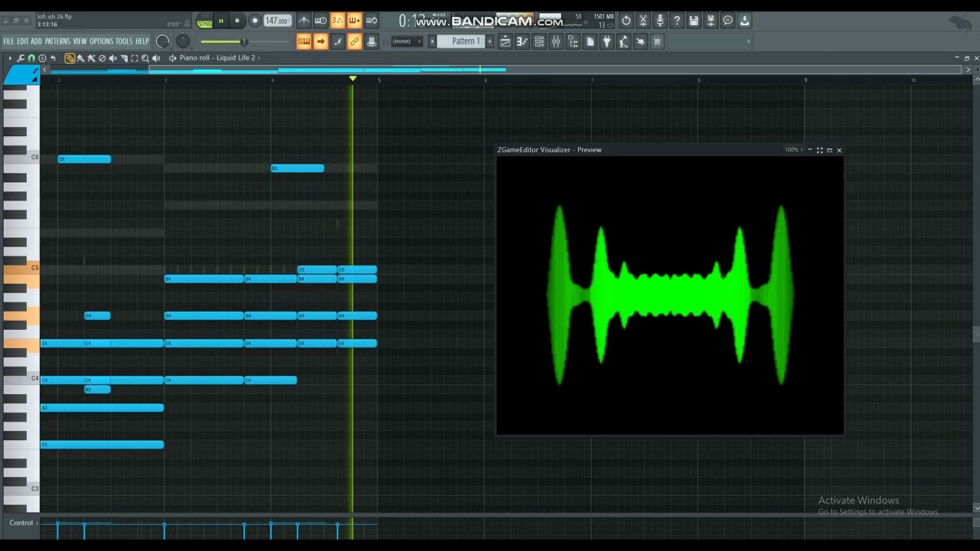Open the Browser panel icon
The image size is (980, 551).
point(573,41)
